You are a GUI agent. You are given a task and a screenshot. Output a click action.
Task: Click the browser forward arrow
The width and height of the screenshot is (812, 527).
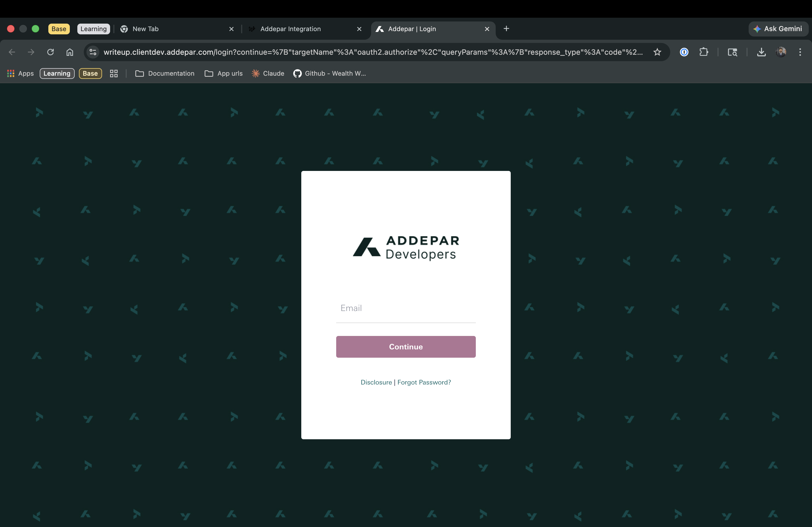(x=31, y=52)
